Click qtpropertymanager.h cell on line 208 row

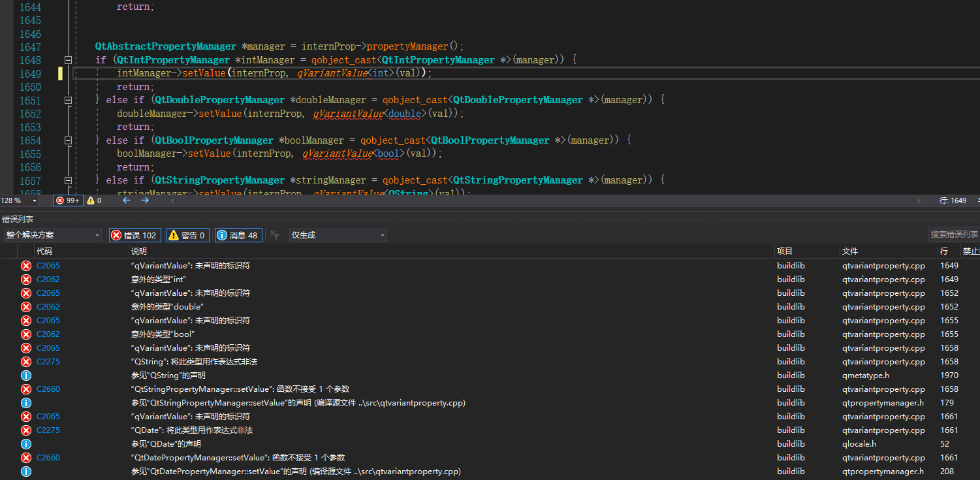pyautogui.click(x=883, y=472)
